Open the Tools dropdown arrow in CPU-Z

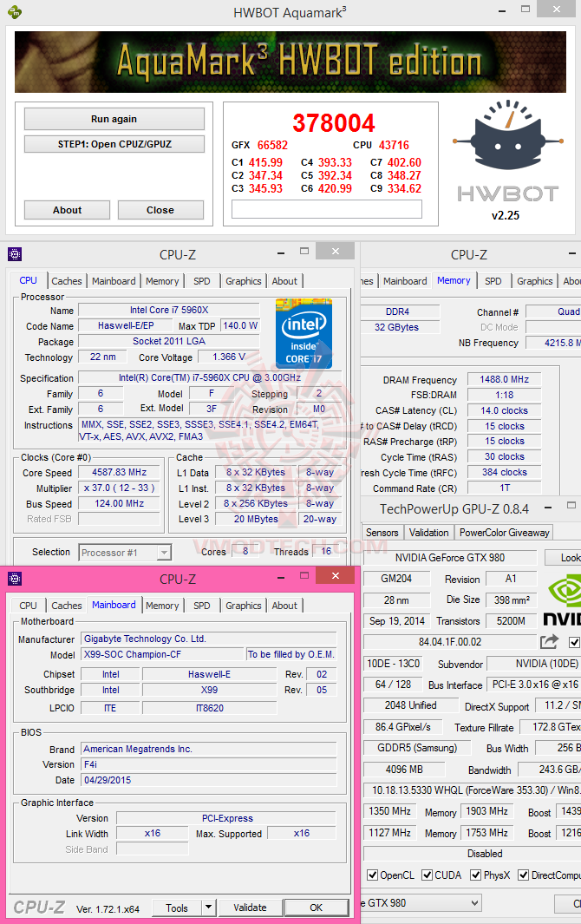point(209,908)
